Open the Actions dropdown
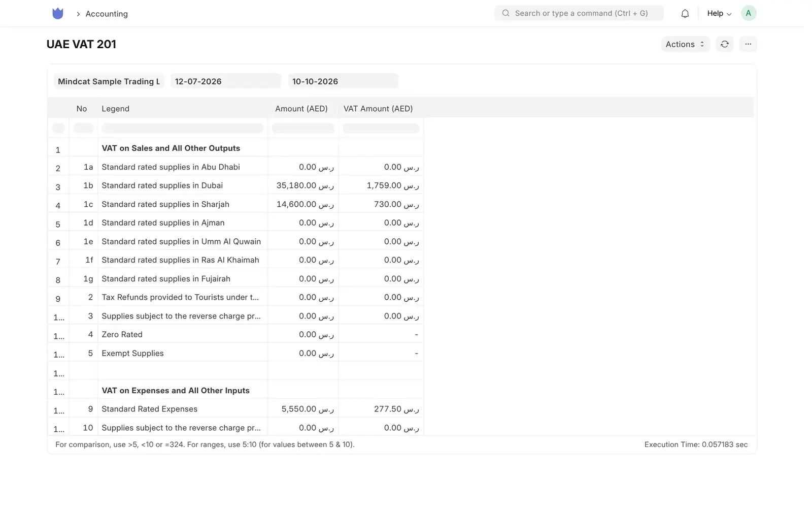Screen dimensions: 812x508 pyautogui.click(x=685, y=44)
